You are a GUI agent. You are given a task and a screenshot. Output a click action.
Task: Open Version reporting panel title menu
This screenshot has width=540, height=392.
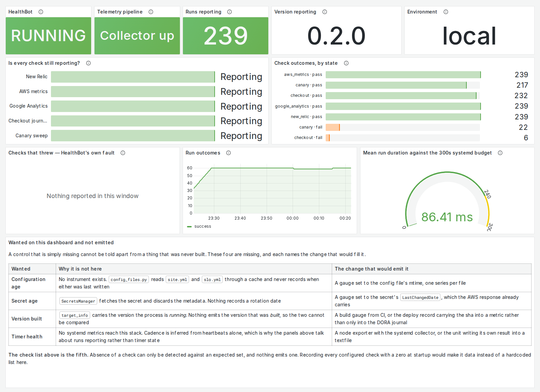coord(295,12)
